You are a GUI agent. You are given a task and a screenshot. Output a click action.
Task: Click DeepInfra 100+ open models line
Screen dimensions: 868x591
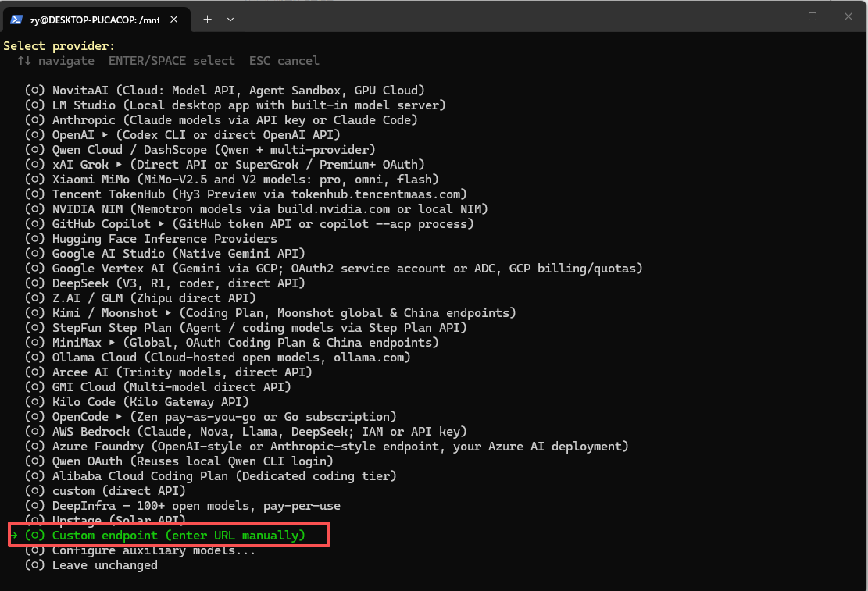point(183,506)
